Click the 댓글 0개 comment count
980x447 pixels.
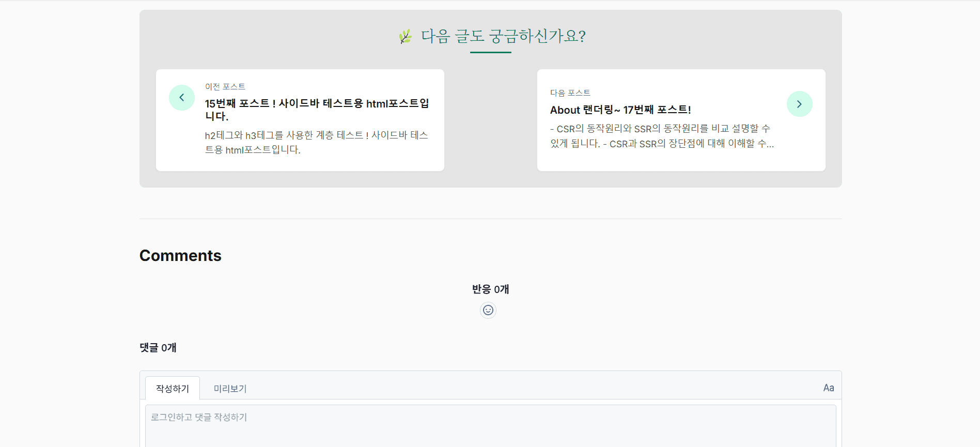click(x=158, y=347)
